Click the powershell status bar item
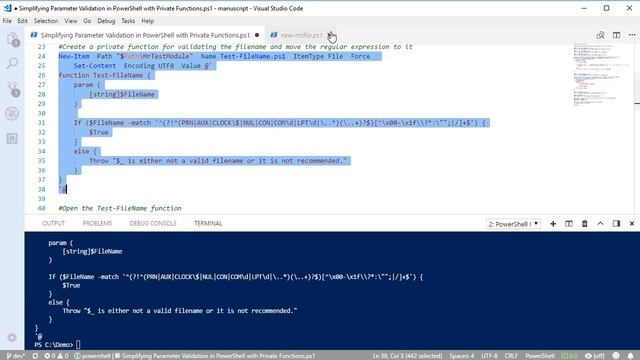 [93, 356]
